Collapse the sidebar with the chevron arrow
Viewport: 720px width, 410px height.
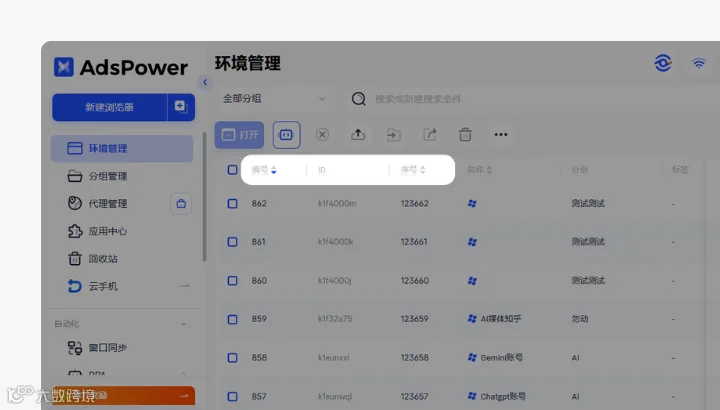coord(205,83)
